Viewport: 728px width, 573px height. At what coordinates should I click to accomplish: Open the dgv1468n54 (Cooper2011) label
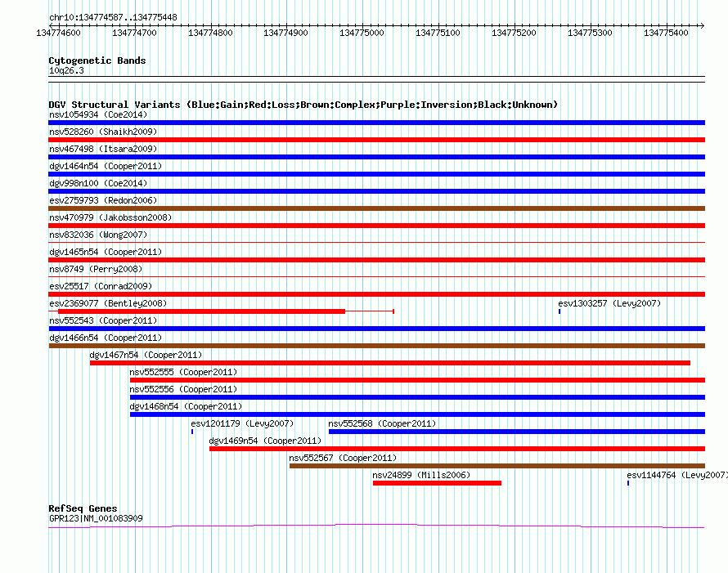pyautogui.click(x=186, y=406)
